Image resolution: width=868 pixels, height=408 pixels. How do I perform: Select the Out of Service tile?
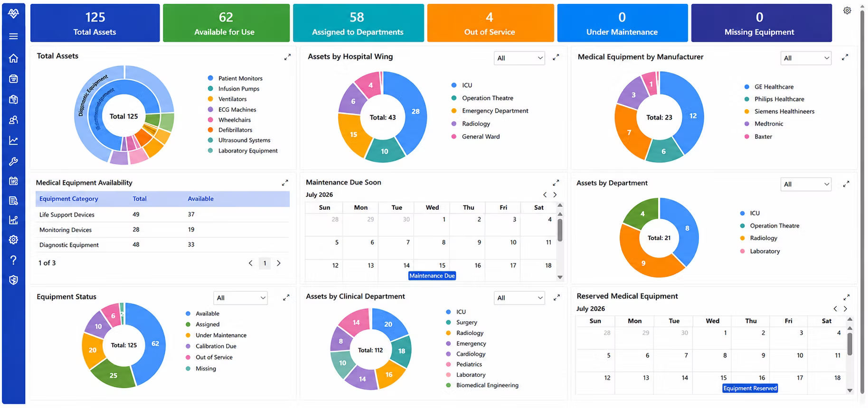coord(491,23)
